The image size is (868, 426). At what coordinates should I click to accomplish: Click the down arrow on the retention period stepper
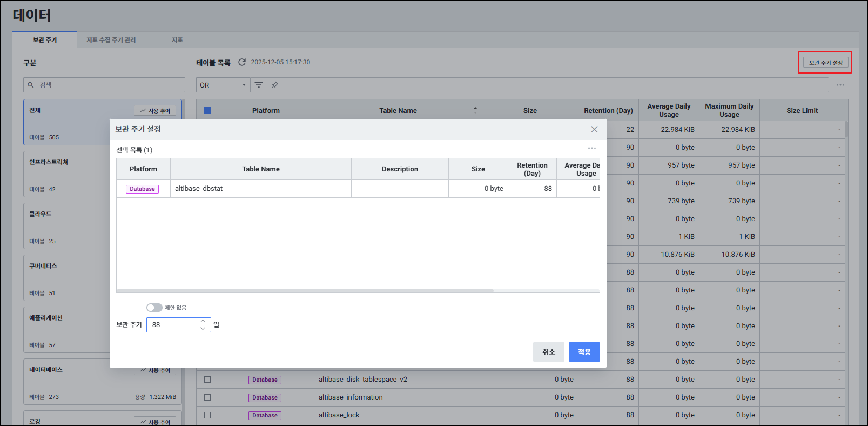click(x=203, y=328)
